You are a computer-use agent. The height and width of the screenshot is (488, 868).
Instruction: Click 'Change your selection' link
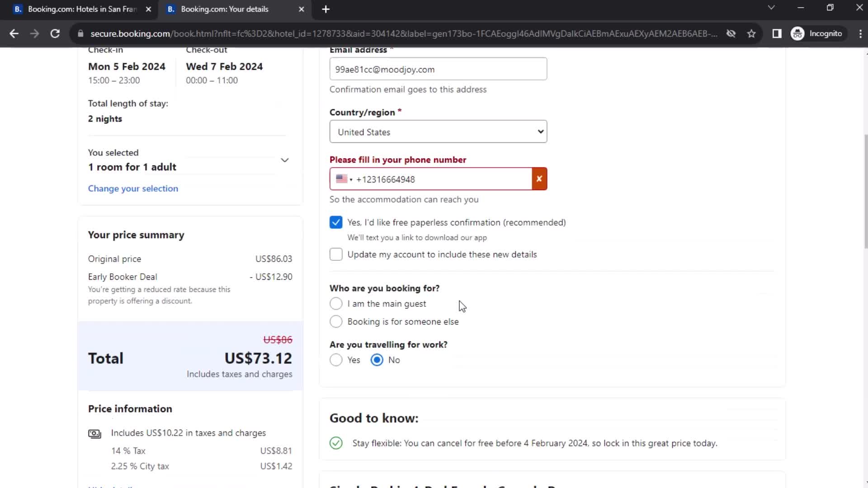coord(133,188)
